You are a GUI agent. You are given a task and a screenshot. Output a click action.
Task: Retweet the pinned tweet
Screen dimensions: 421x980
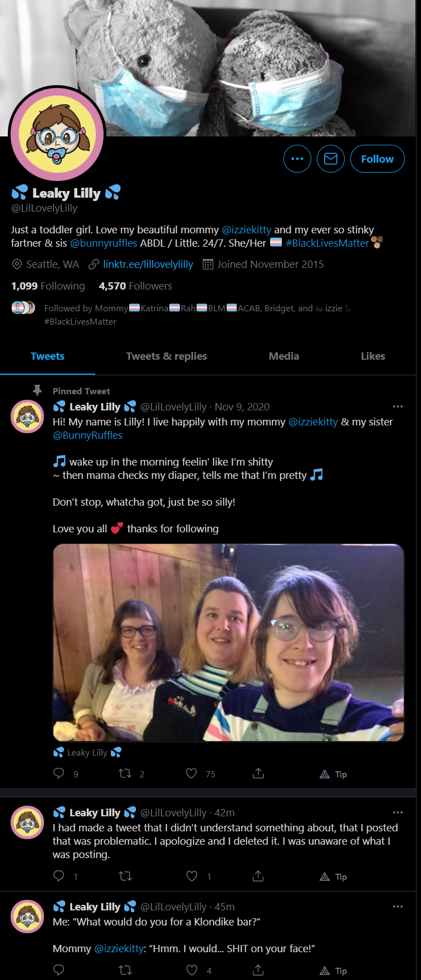coord(125,773)
